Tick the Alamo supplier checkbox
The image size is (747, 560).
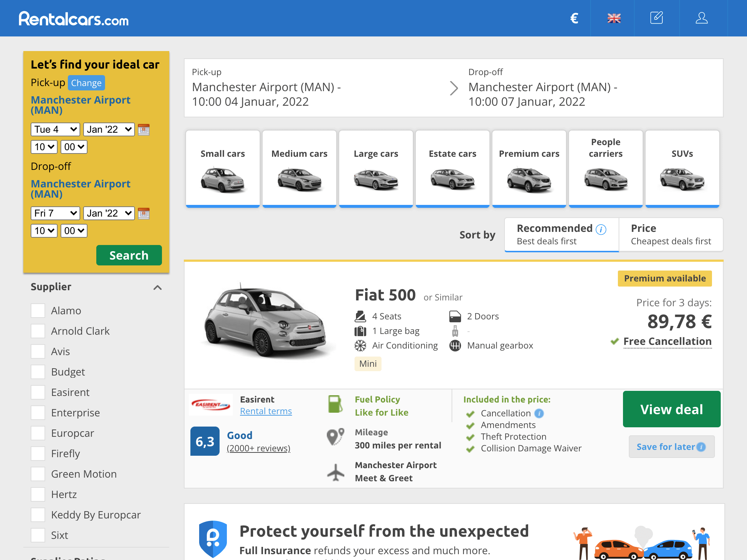38,311
